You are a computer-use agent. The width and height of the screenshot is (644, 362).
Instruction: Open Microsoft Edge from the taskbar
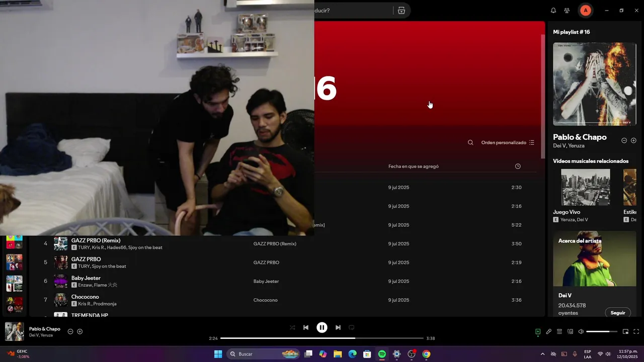353,354
